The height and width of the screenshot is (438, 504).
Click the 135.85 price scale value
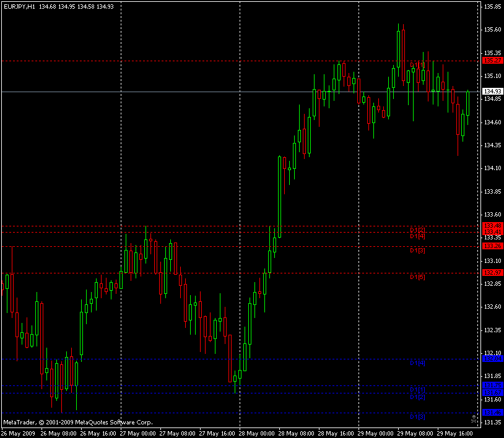click(x=493, y=6)
